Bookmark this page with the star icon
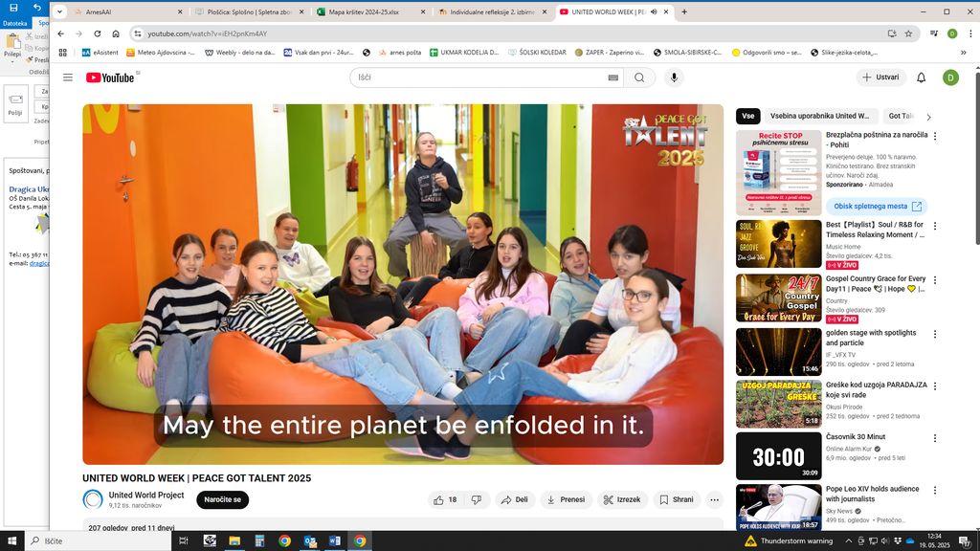This screenshot has height=551, width=980. pos(908,33)
